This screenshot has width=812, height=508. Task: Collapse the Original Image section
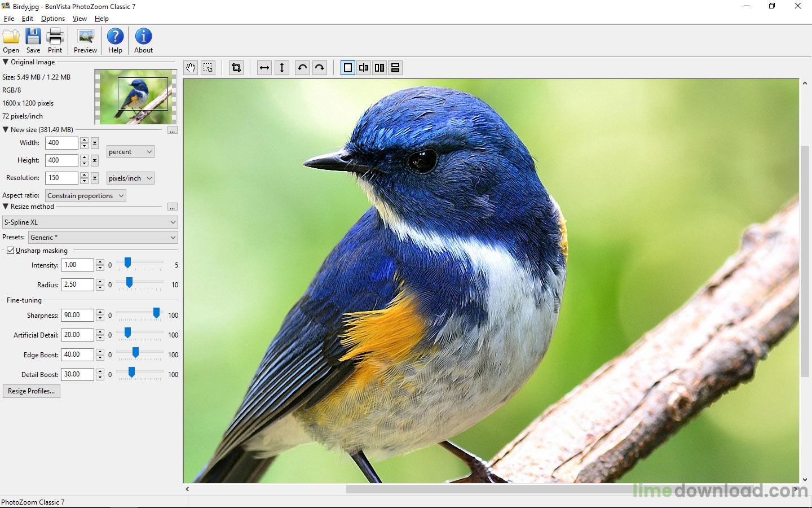(x=6, y=62)
